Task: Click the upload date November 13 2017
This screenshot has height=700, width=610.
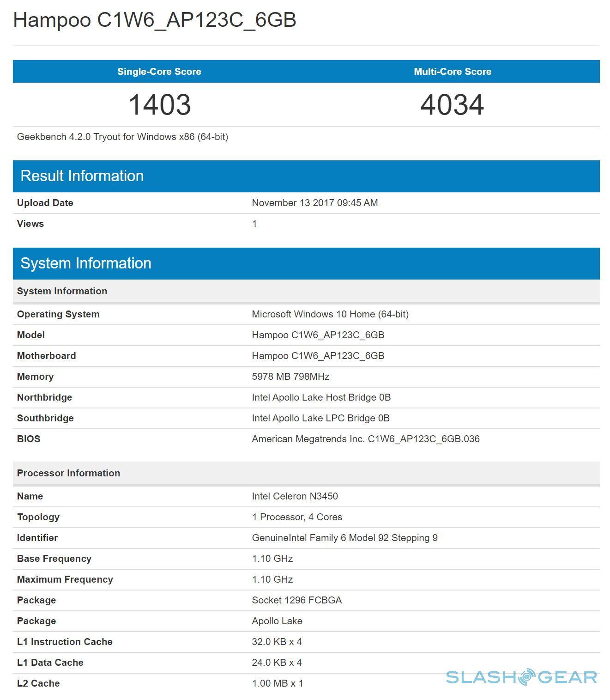Action: click(314, 203)
